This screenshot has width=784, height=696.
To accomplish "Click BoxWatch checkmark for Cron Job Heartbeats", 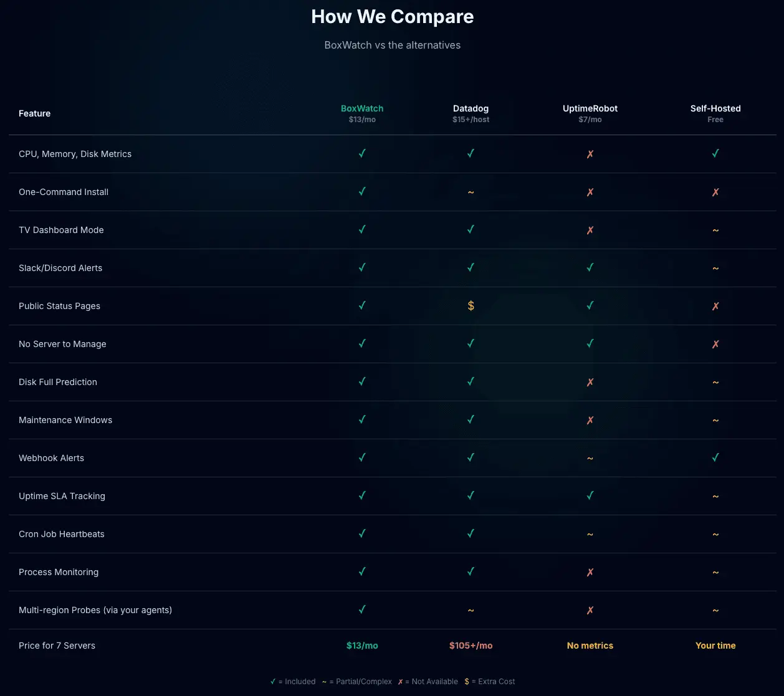I will pyautogui.click(x=362, y=533).
